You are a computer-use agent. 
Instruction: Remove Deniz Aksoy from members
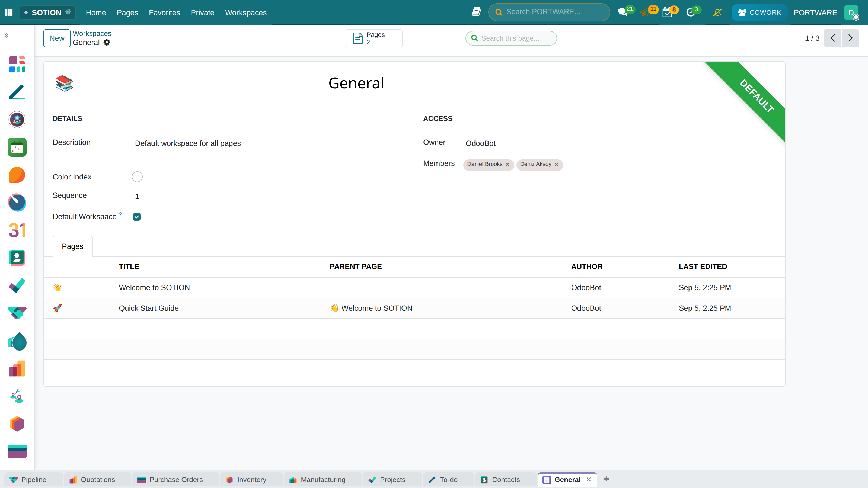(x=556, y=164)
